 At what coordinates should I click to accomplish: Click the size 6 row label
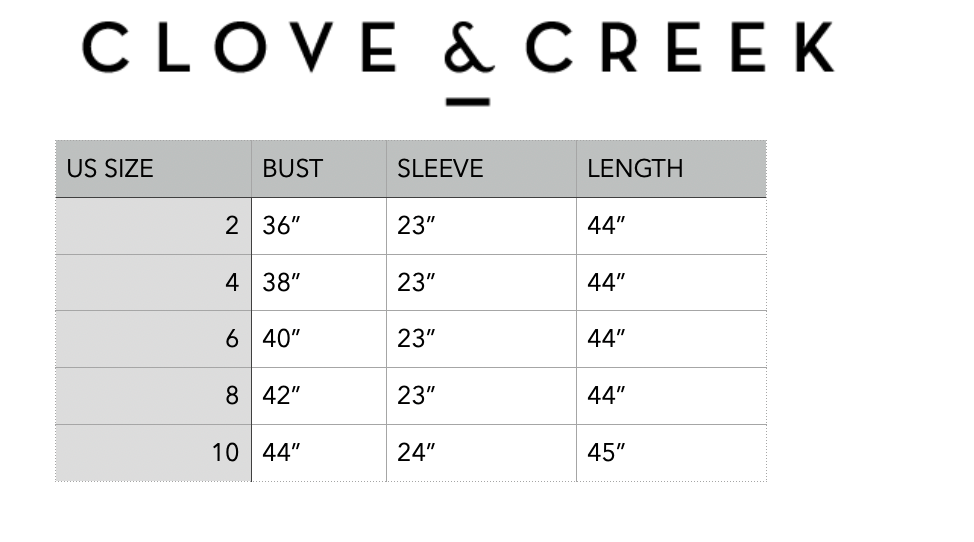[x=231, y=339]
